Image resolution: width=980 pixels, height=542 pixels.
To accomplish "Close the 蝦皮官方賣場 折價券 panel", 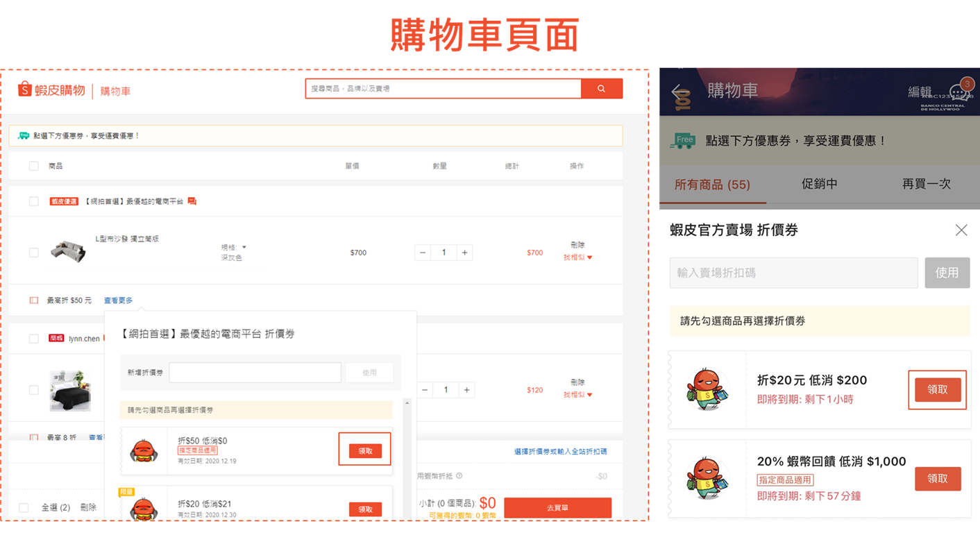I will point(961,230).
